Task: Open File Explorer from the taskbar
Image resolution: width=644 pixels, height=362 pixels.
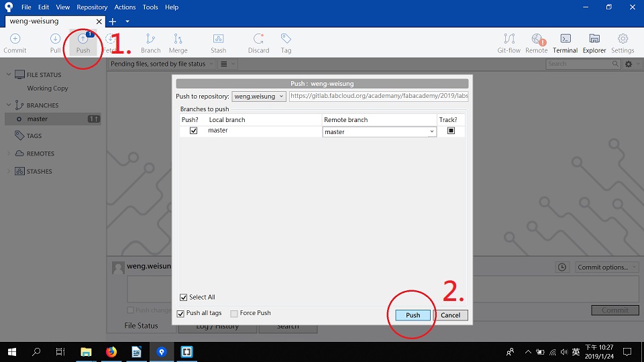Action: 86,352
